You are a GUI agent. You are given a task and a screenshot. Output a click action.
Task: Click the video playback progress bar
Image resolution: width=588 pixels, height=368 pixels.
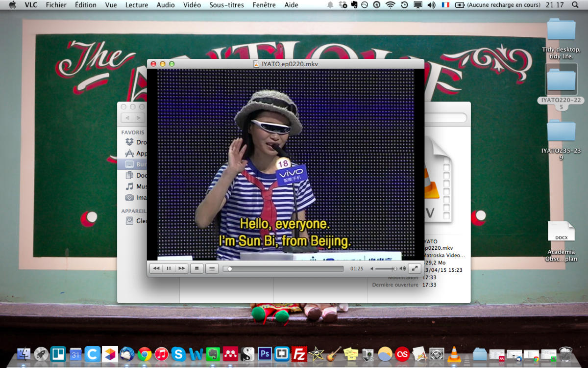point(283,269)
